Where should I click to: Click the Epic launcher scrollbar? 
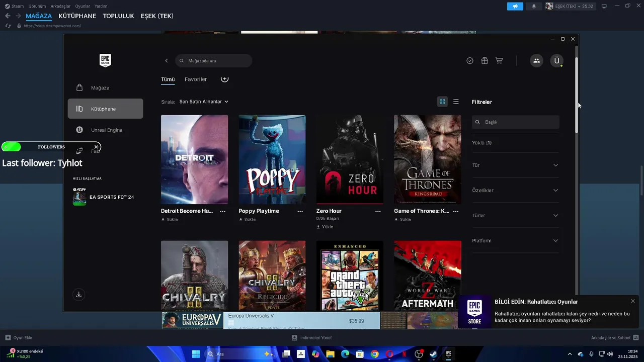click(x=577, y=96)
